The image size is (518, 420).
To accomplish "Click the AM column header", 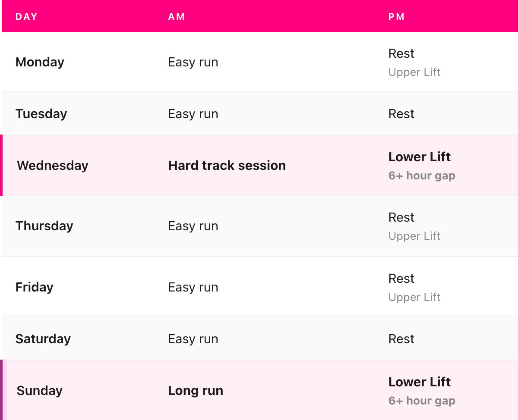I will point(177,17).
